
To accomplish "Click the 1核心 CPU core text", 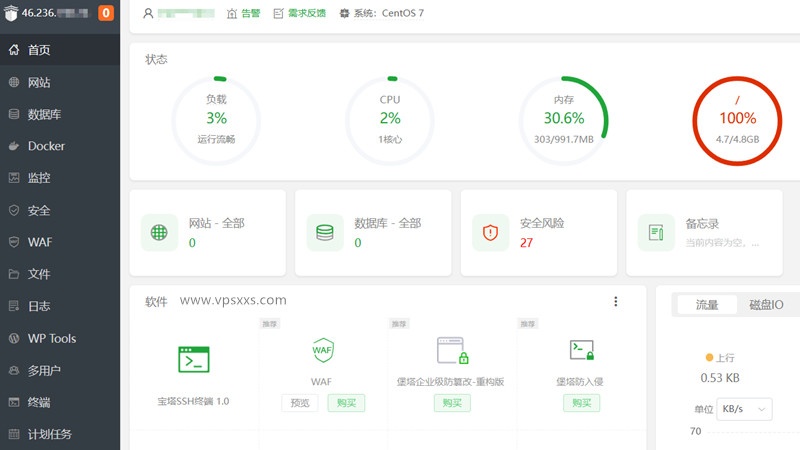I will tap(390, 139).
